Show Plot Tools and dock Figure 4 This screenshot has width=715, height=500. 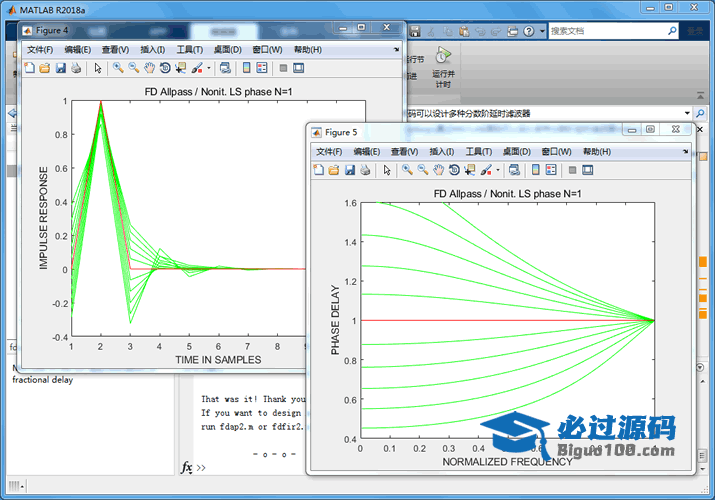(299, 68)
